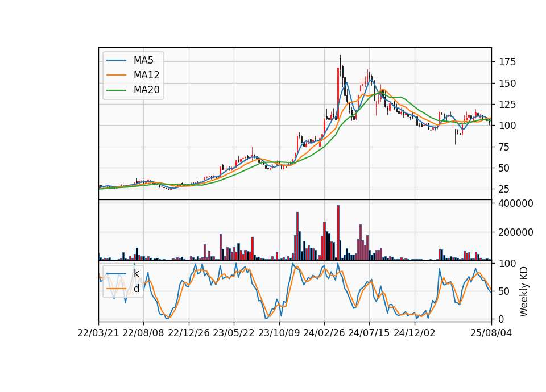Click the tallest red volume bar
Viewport: 546px width, 392px height.
click(338, 233)
